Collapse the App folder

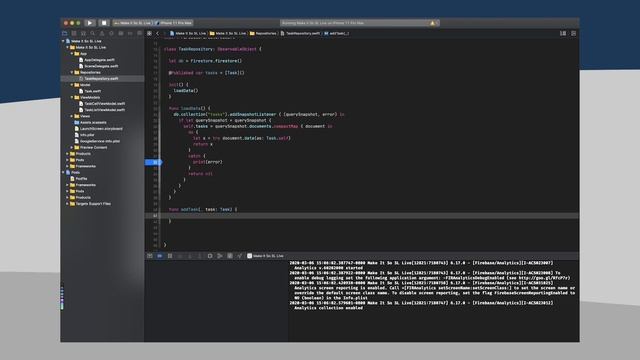(72, 53)
